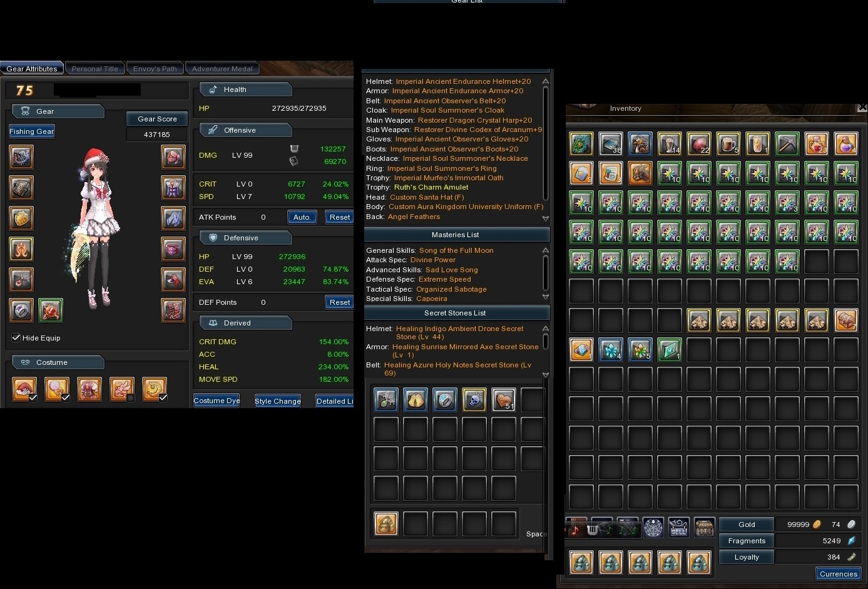This screenshot has width=868, height=589.
Task: Open the Currencies window
Action: point(839,574)
